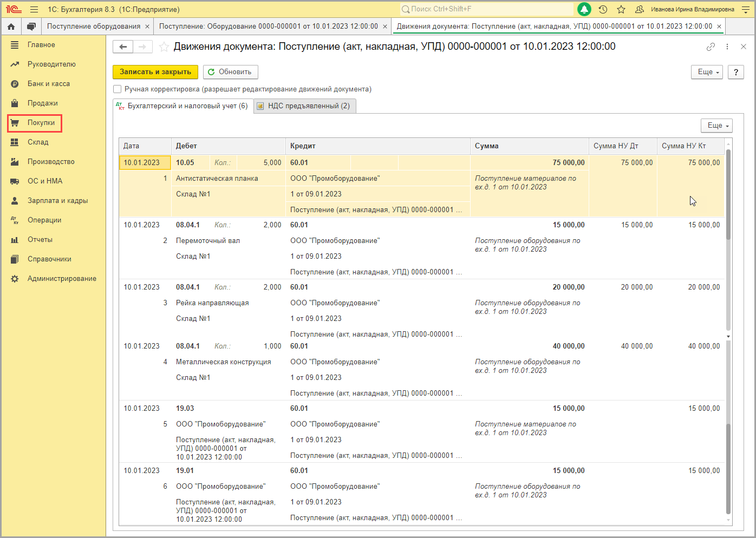Open help with question mark button
Viewport: 756px width, 538px height.
coord(736,72)
